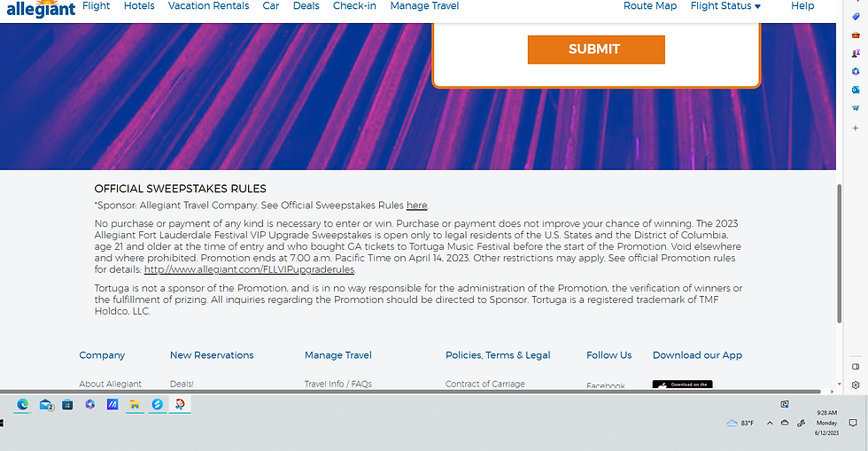Click About Allegiant in footer

110,384
